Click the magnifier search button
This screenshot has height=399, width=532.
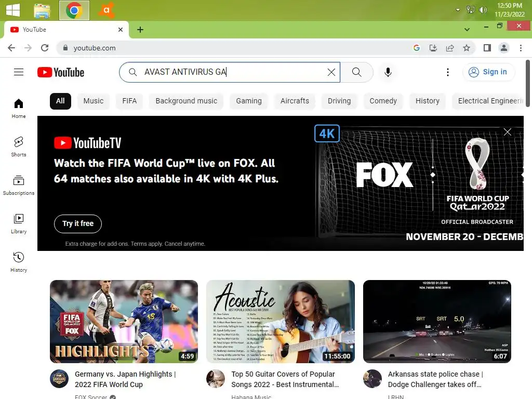click(x=356, y=72)
